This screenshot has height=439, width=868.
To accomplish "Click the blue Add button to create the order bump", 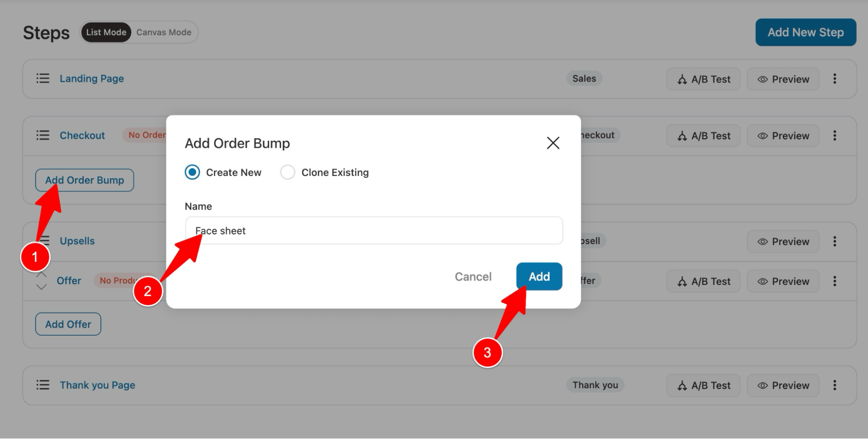I will tap(539, 277).
